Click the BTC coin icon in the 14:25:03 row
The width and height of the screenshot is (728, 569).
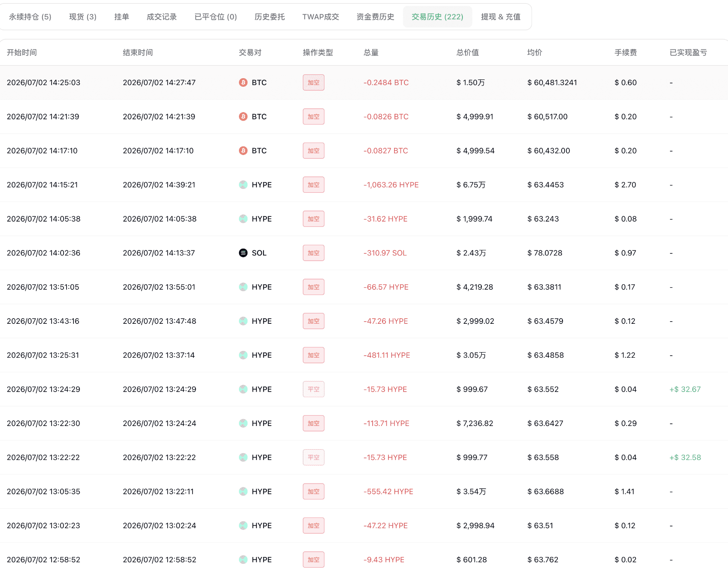(x=243, y=82)
